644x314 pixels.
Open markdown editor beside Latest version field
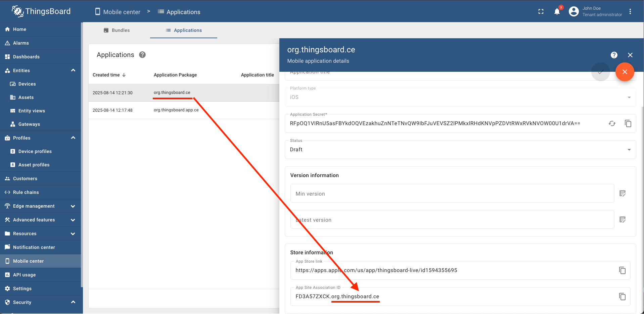click(623, 220)
